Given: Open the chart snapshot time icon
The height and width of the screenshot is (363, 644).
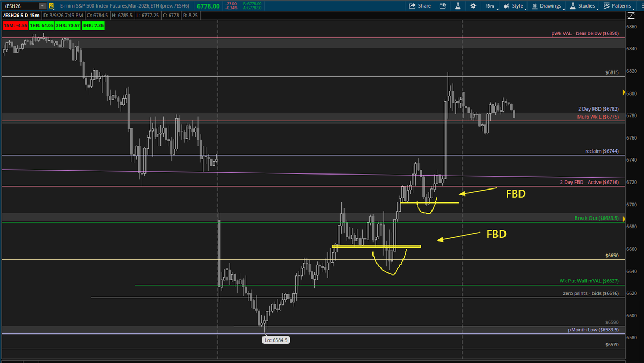Looking at the screenshot, I should coord(442,5).
